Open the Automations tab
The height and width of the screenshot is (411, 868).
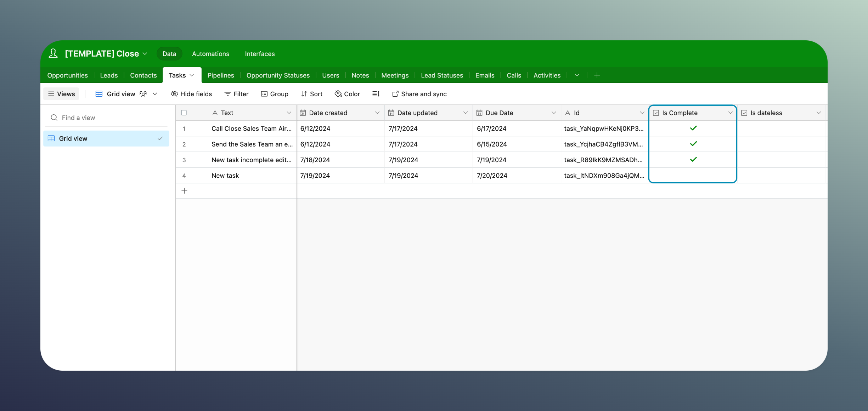pos(210,53)
